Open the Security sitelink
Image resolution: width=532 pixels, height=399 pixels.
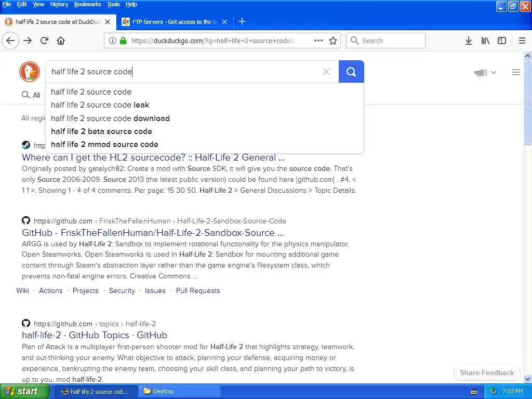pos(122,291)
